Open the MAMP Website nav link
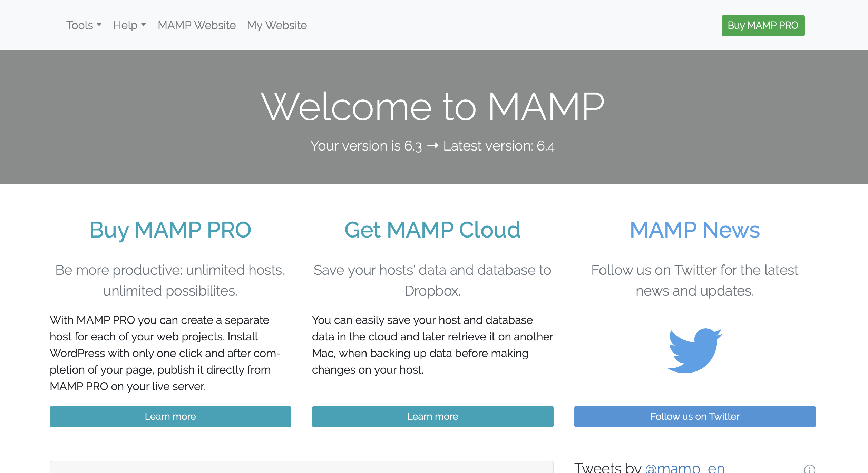 coord(197,25)
